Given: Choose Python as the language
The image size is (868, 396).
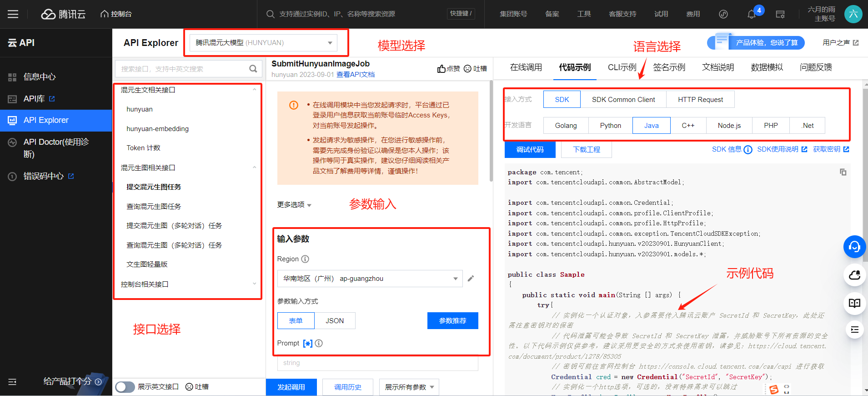Looking at the screenshot, I should 611,125.
